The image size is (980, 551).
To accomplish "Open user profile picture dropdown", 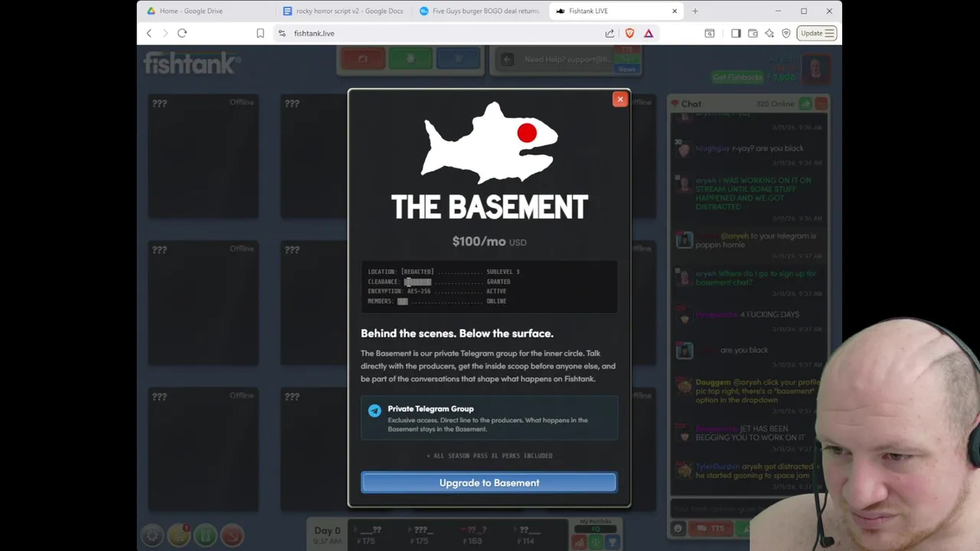I will tap(816, 69).
